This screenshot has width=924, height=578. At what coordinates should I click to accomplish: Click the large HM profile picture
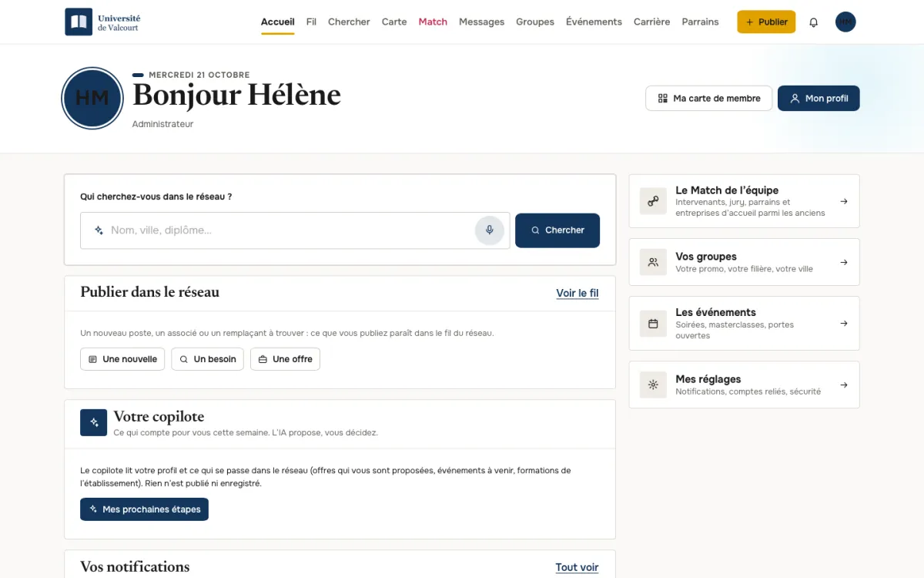pyautogui.click(x=92, y=98)
